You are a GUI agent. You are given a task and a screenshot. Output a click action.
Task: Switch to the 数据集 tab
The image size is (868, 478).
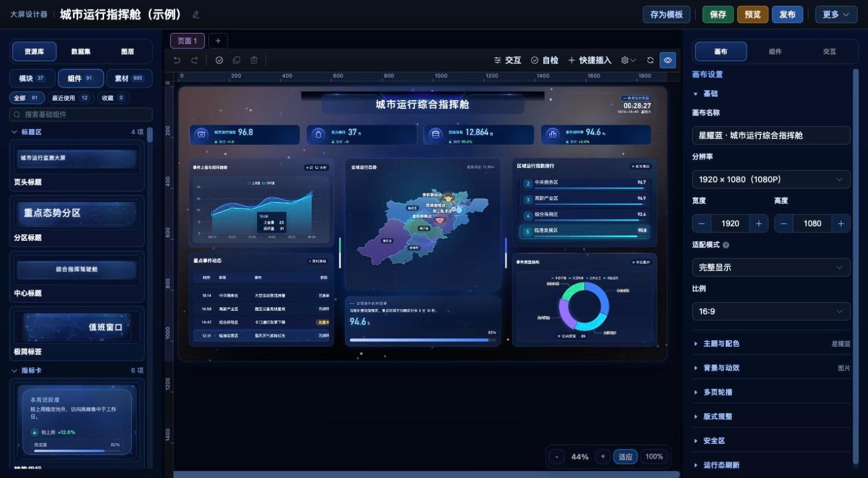(x=81, y=52)
